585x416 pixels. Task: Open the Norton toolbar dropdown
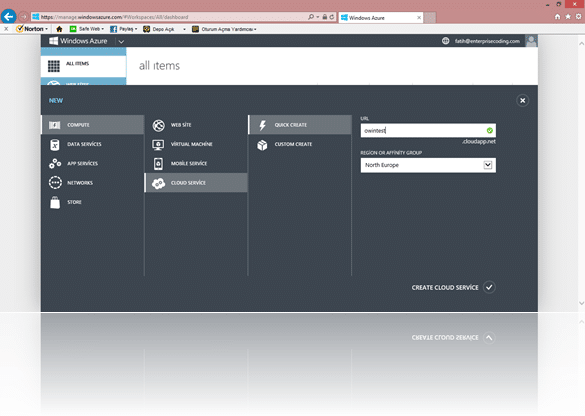(32, 29)
